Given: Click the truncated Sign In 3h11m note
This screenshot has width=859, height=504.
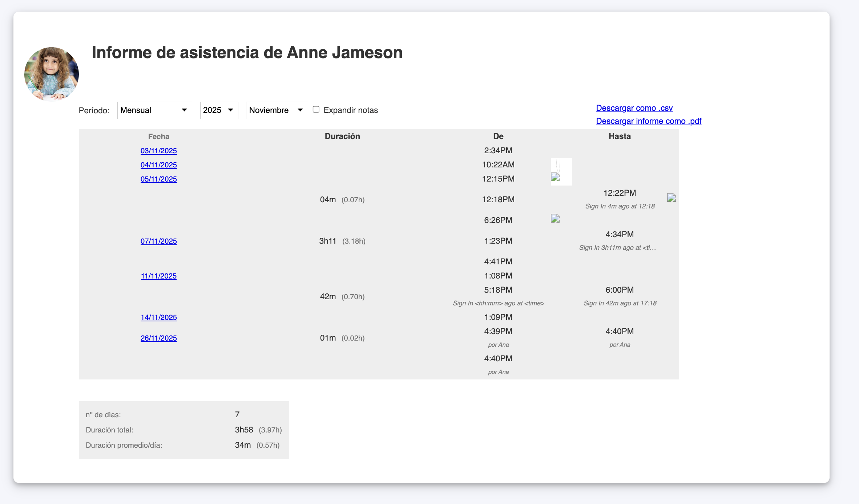Looking at the screenshot, I should 617,248.
